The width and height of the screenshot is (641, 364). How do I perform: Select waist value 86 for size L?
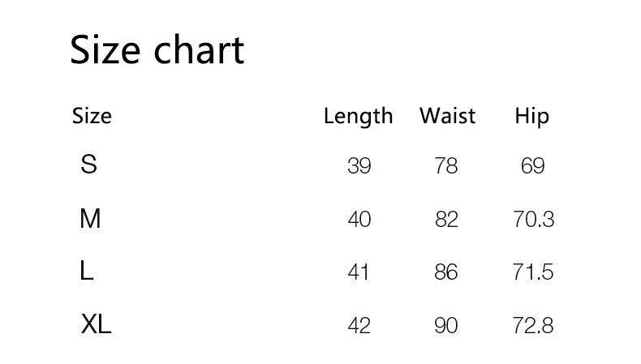point(446,272)
